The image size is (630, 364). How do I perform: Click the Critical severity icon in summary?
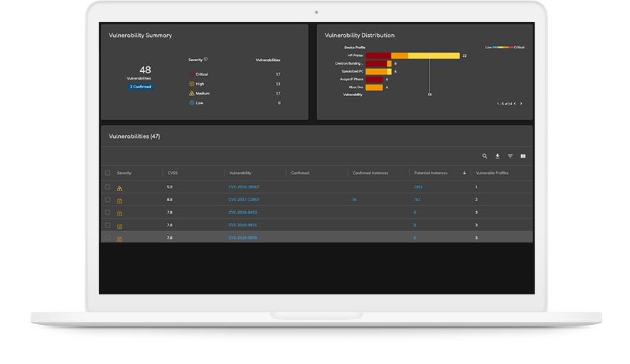191,74
